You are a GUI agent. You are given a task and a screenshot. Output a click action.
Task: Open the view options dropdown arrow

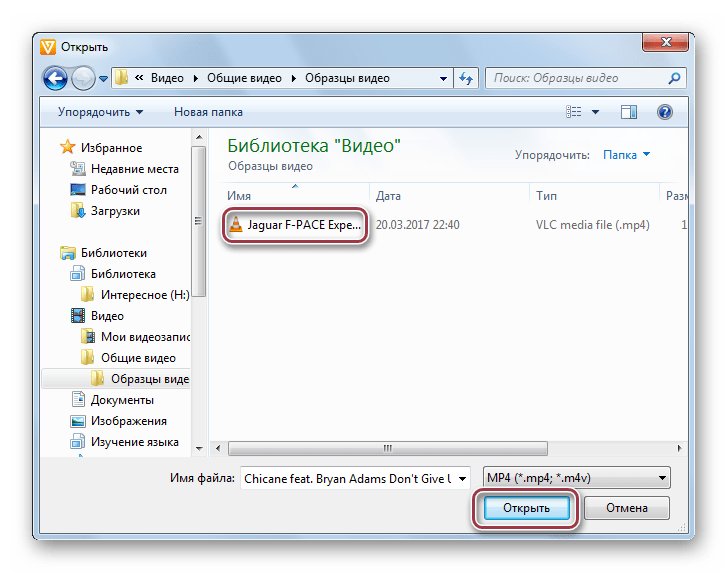[x=596, y=112]
